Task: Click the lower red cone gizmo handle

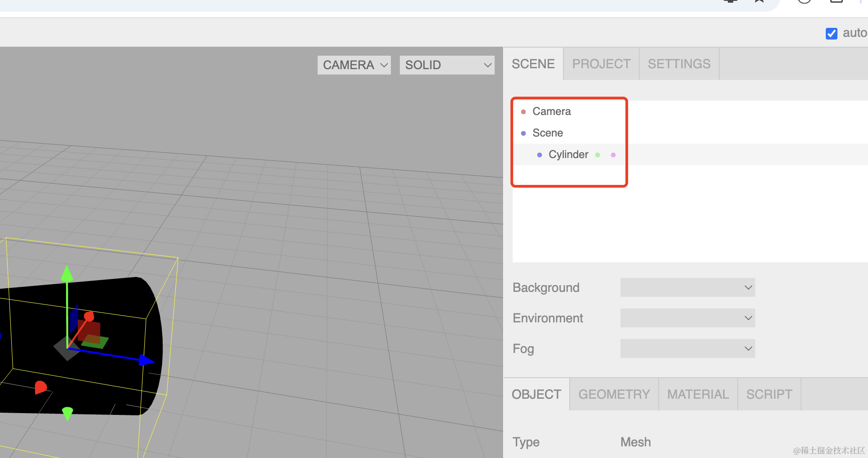Action: 40,387
